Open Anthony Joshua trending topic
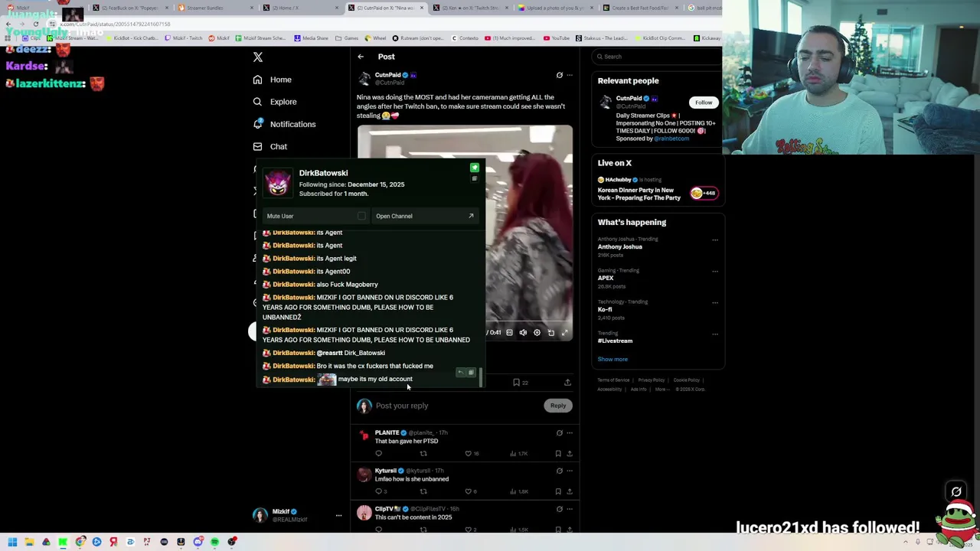Screen dimensions: 980x551 [620, 246]
